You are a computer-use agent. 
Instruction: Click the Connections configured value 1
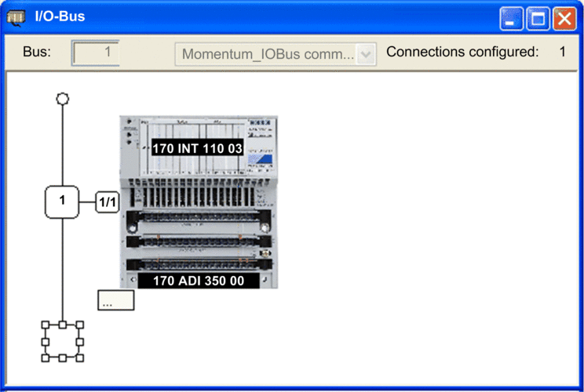tap(562, 52)
